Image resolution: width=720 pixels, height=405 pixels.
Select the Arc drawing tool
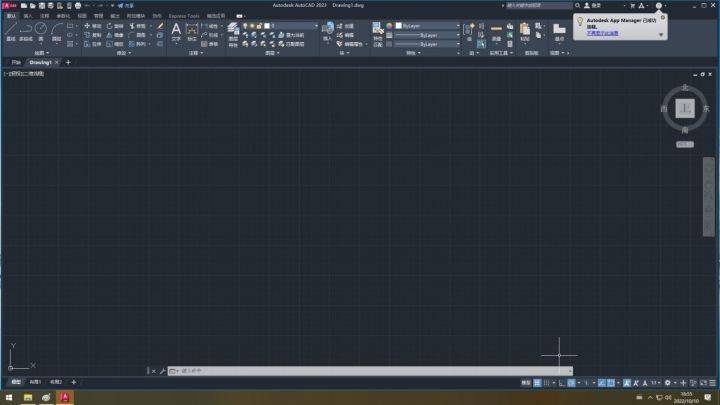click(x=56, y=31)
